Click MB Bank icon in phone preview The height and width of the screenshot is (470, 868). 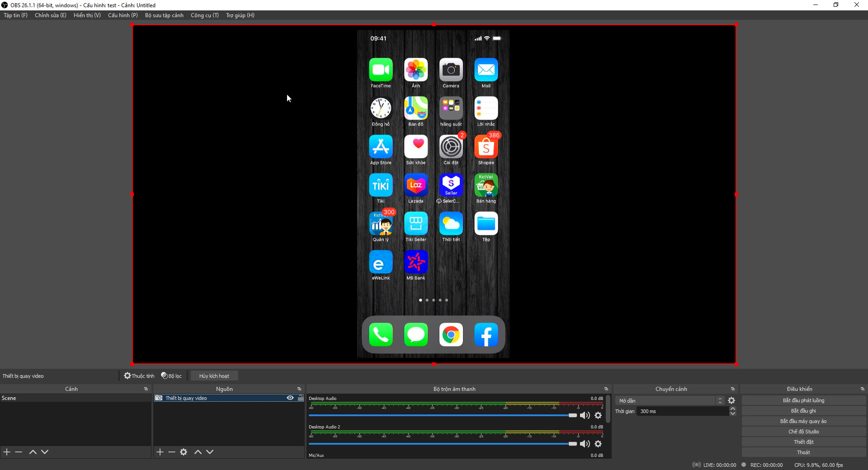pyautogui.click(x=416, y=262)
